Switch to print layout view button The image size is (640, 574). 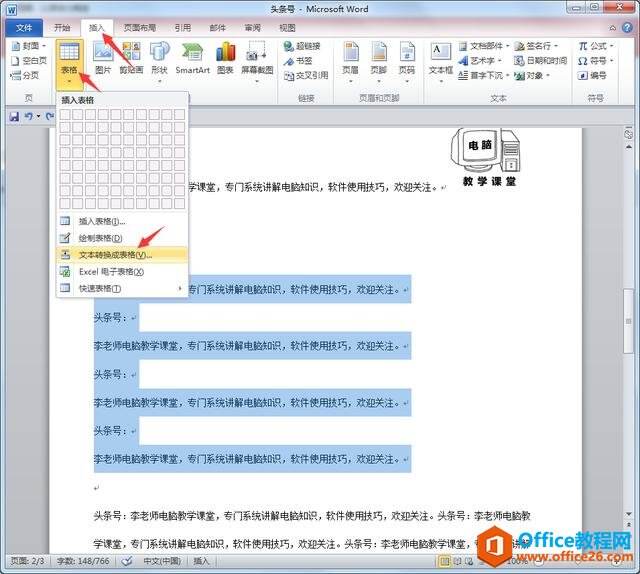click(444, 561)
